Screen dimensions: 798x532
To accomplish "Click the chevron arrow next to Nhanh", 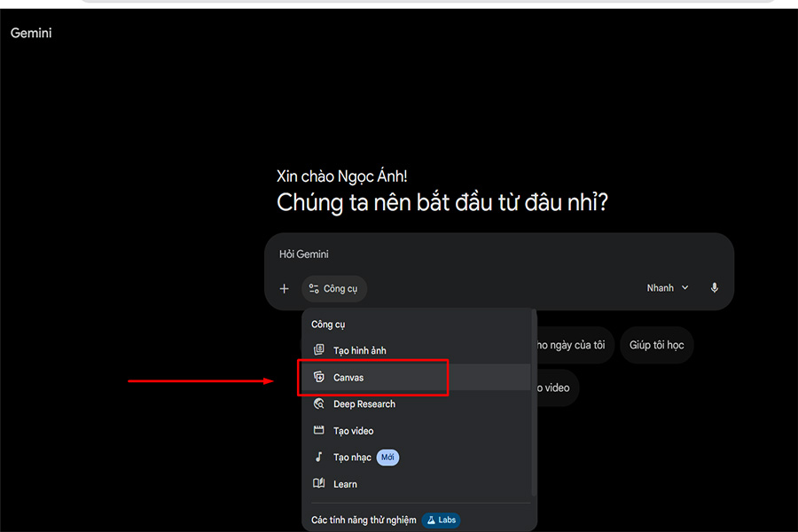I will click(685, 288).
